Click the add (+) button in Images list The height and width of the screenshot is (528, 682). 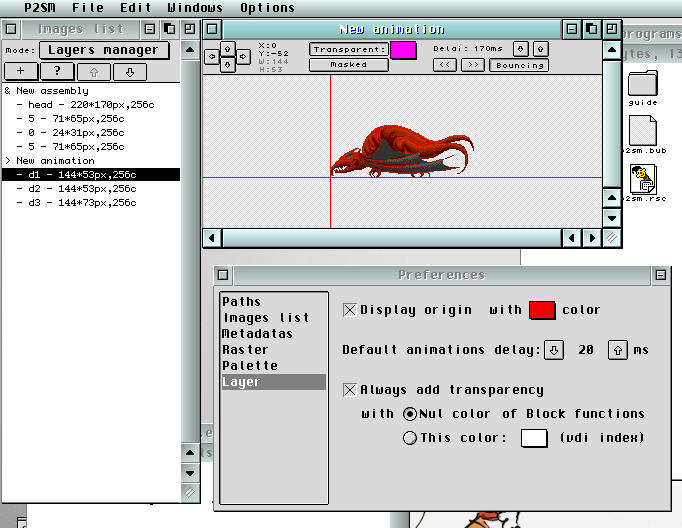click(x=21, y=72)
